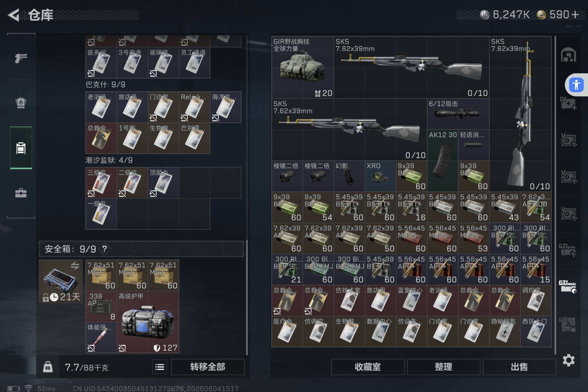This screenshot has height=392, width=588.
Task: Select the 仿技术室 key card
Action: tap(349, 301)
